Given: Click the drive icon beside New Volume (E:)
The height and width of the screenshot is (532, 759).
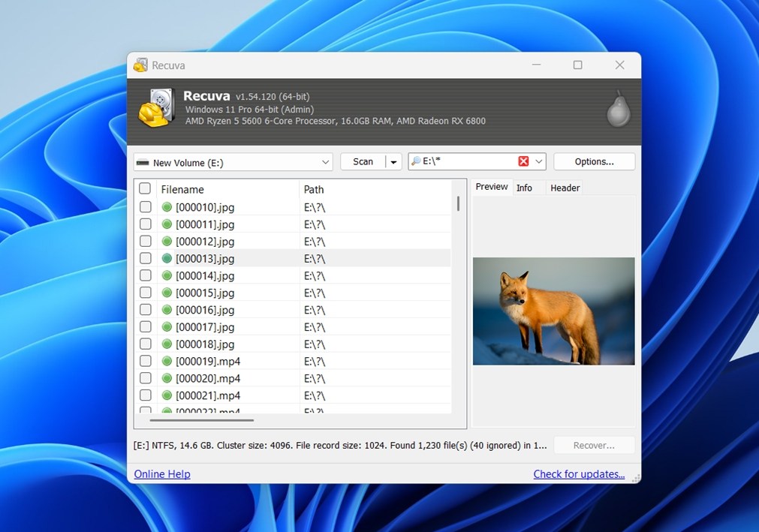Looking at the screenshot, I should (x=143, y=162).
